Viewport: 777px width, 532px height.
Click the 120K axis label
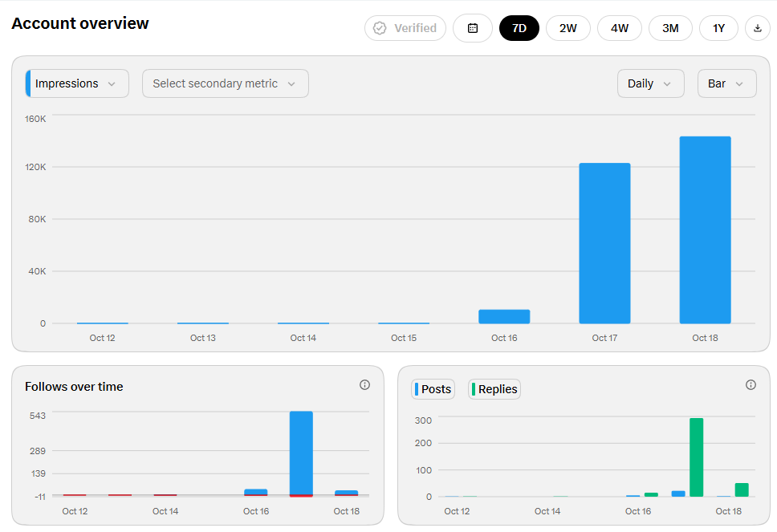click(x=35, y=167)
